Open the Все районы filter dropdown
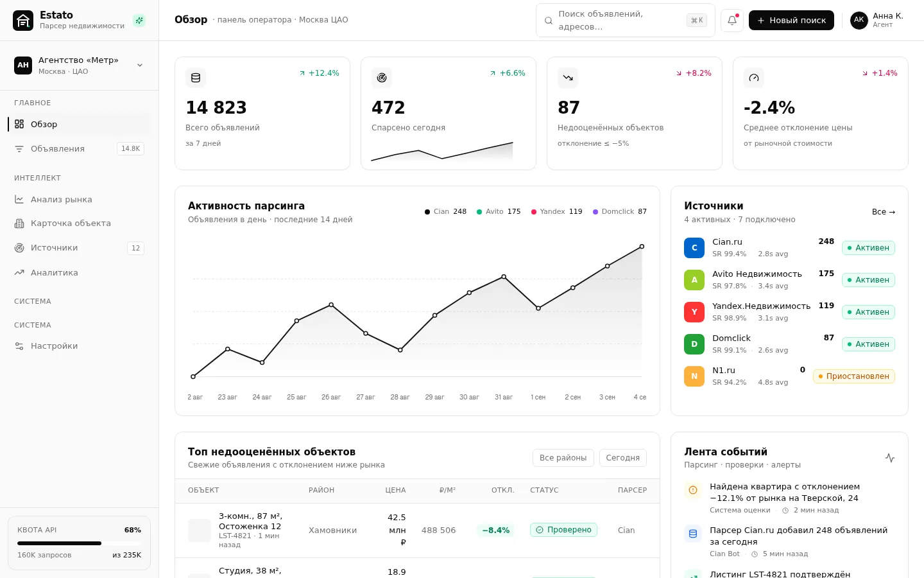Image resolution: width=924 pixels, height=578 pixels. 563,458
